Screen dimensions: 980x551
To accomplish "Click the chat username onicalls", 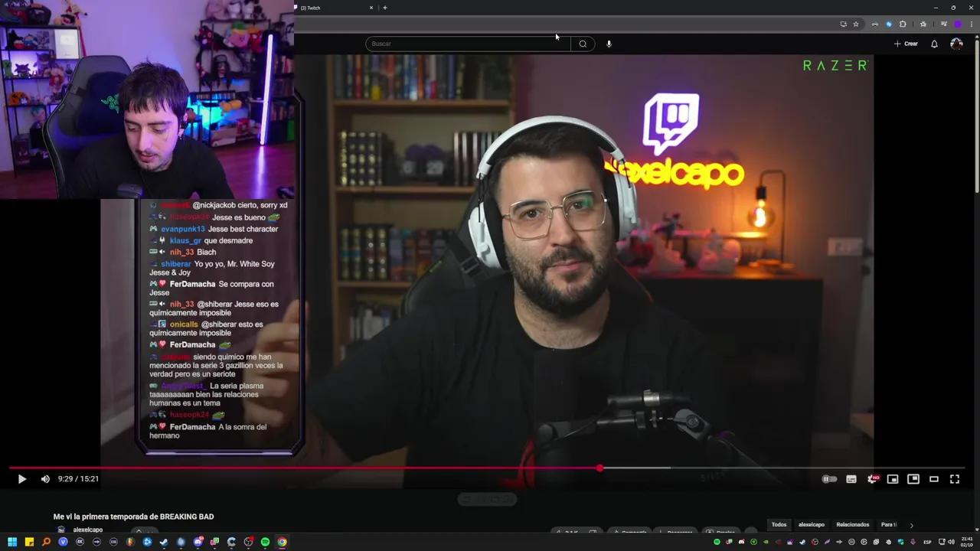I will [184, 324].
